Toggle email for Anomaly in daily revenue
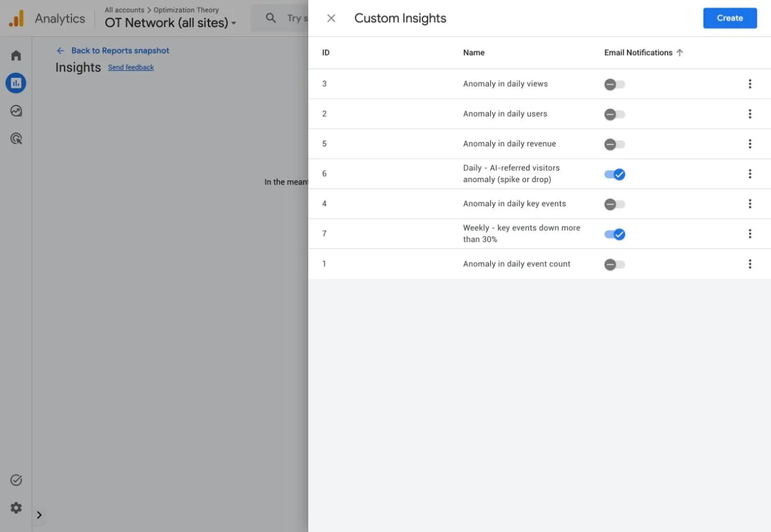This screenshot has height=532, width=771. [x=615, y=144]
